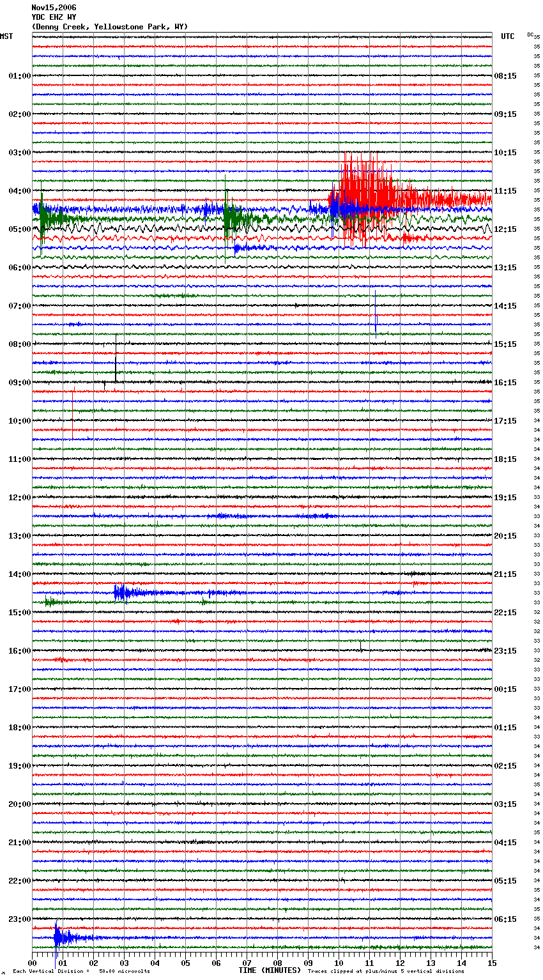
Task: Select the 03:00 MST row label
Action: (20, 153)
